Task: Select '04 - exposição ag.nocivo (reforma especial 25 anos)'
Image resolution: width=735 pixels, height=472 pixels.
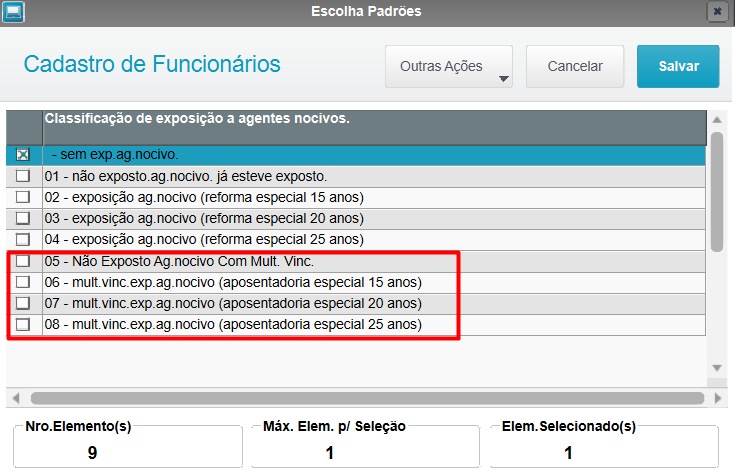Action: pos(204,240)
